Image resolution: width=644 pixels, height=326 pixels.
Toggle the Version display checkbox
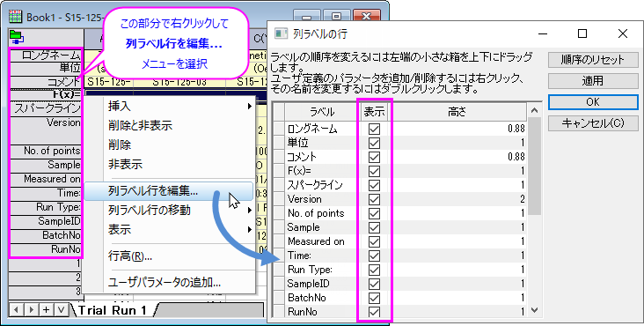[374, 199]
